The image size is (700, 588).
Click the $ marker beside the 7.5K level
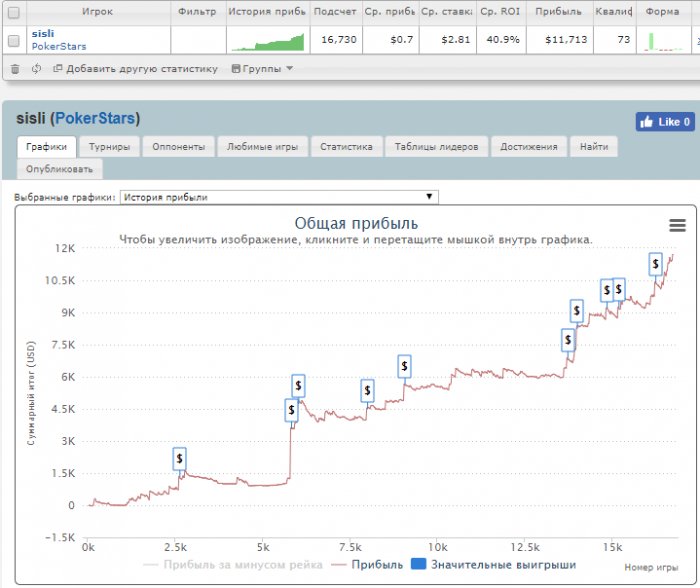[568, 340]
